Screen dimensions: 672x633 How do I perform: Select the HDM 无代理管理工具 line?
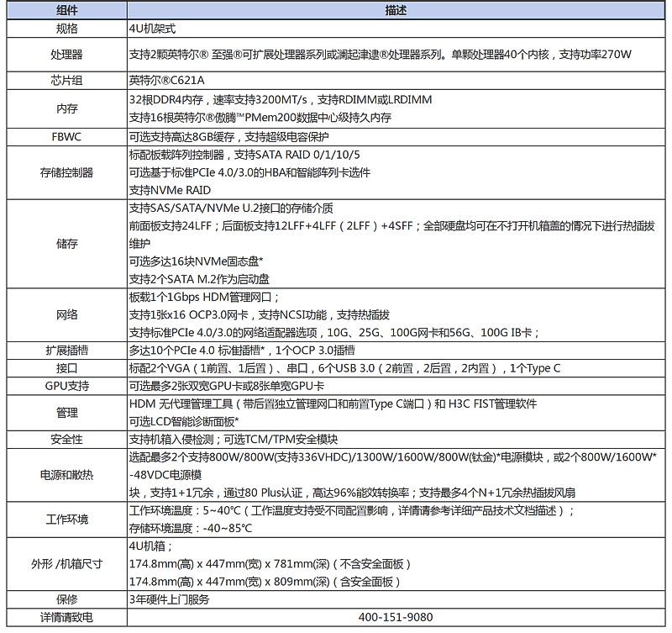(333, 404)
